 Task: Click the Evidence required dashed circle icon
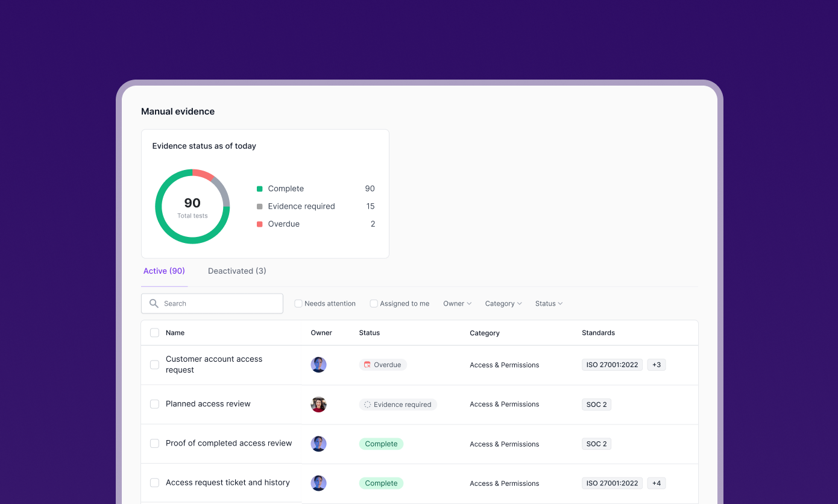click(x=367, y=405)
